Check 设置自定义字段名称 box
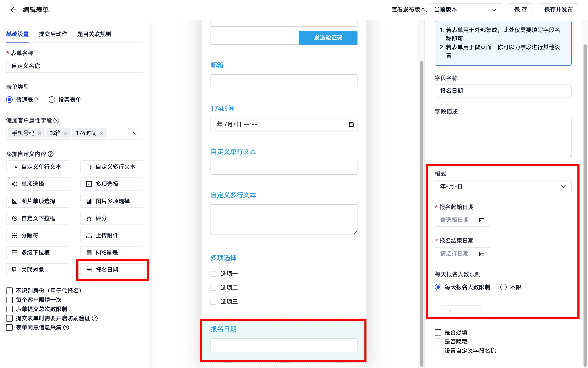Image resolution: width=588 pixels, height=368 pixels. click(x=438, y=351)
